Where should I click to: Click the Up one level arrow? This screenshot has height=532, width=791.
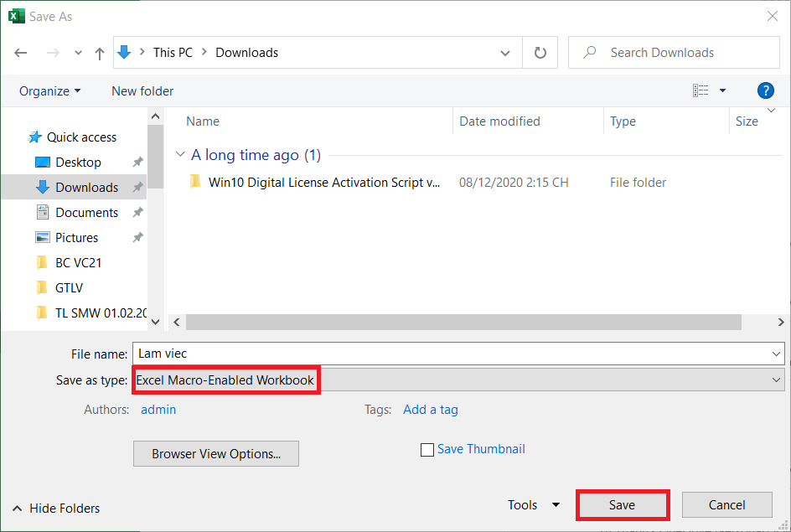[100, 53]
